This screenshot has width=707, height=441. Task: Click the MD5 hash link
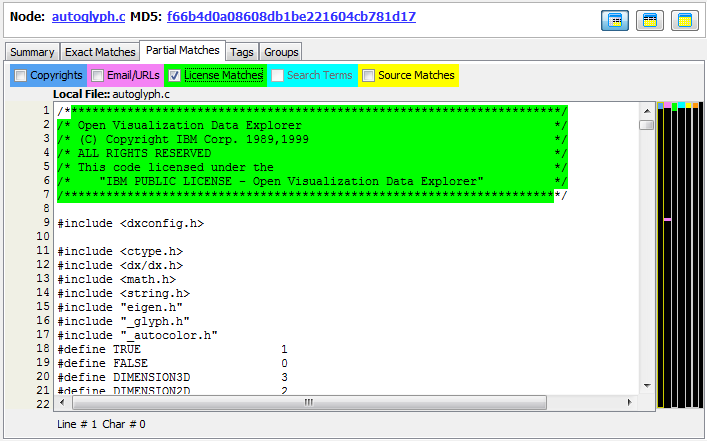[x=291, y=17]
